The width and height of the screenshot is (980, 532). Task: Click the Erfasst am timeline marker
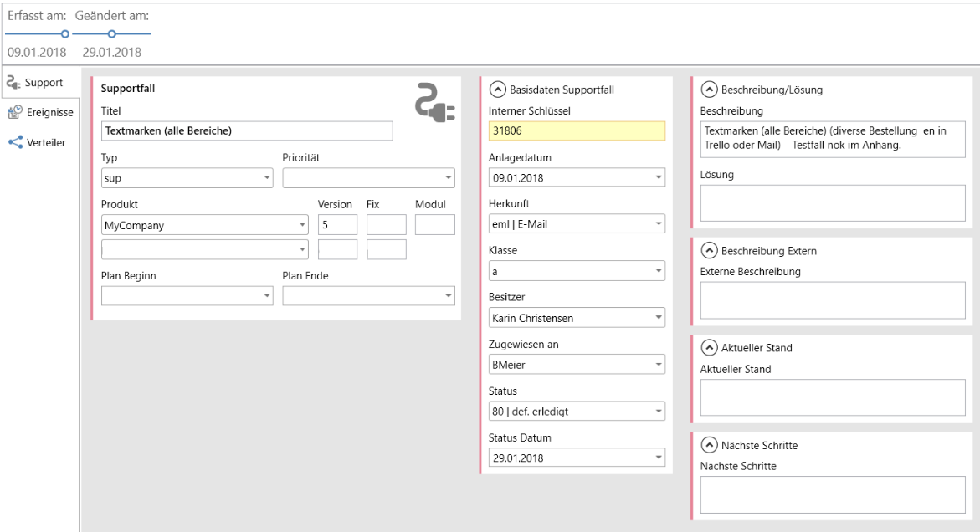(64, 33)
